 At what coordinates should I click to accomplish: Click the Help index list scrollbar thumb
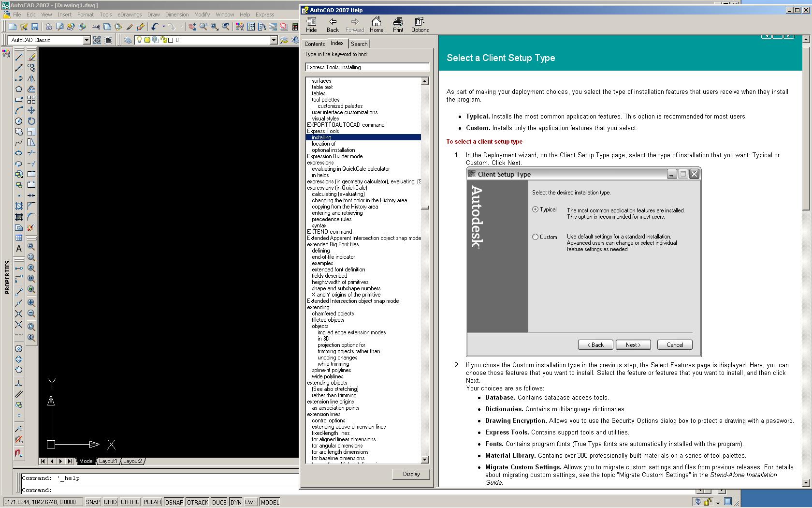(x=425, y=208)
